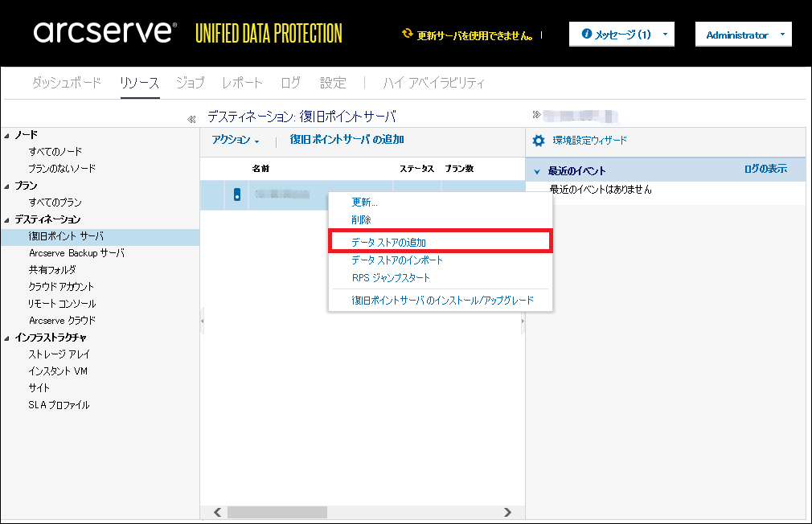
Task: Select SLA プロファイル in tree
Action: coord(59,405)
